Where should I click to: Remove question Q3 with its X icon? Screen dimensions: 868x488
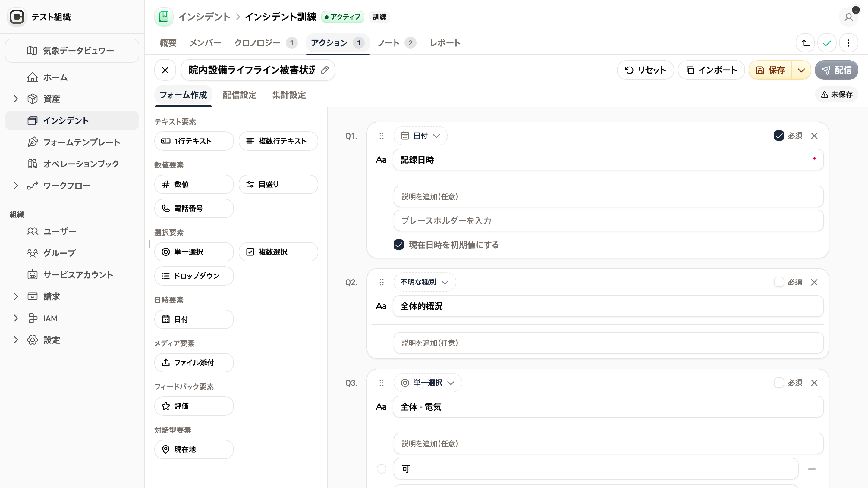coord(814,383)
